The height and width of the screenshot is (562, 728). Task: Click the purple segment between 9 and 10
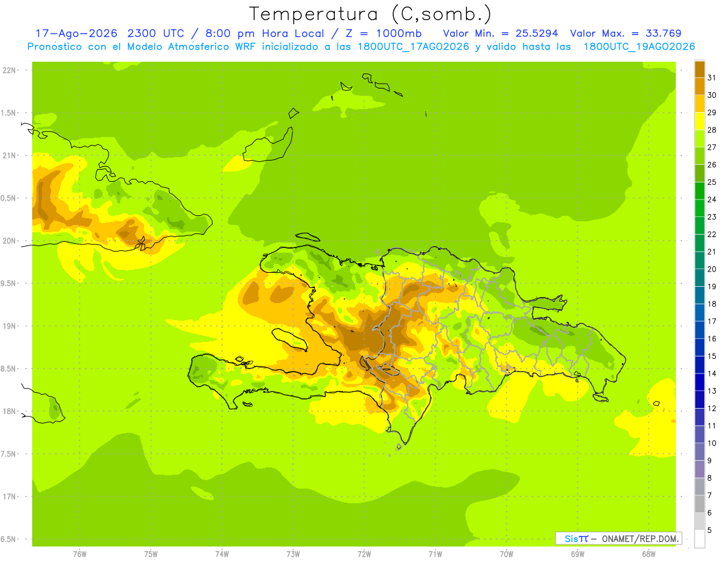point(699,452)
